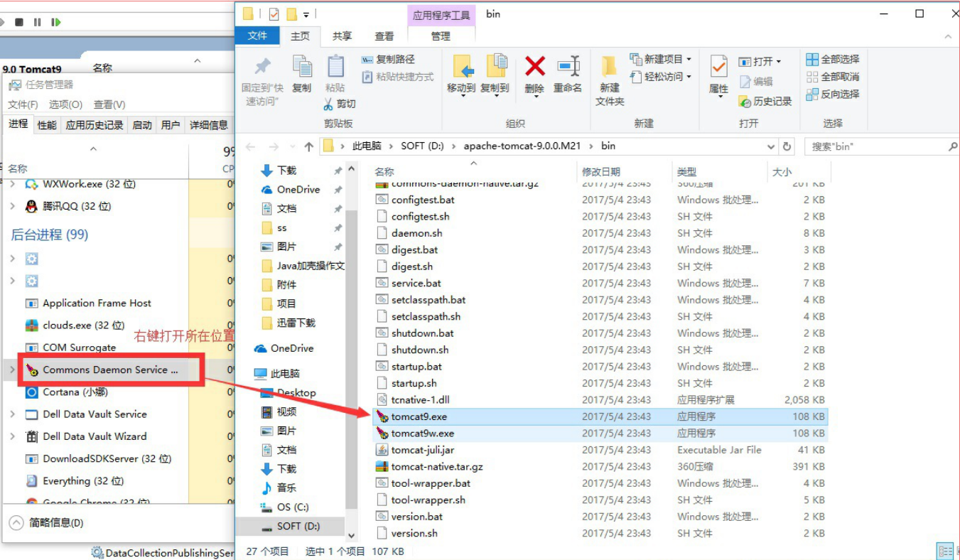This screenshot has width=960, height=560.
Task: Switch to the Share (共享) ribbon tab
Action: click(x=343, y=36)
